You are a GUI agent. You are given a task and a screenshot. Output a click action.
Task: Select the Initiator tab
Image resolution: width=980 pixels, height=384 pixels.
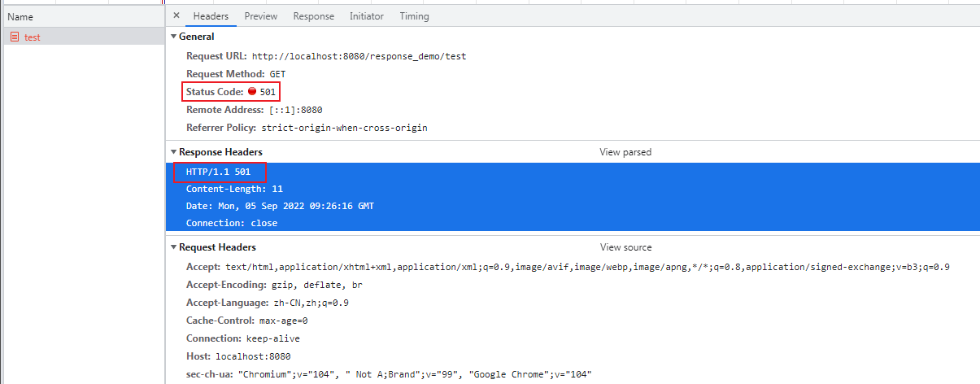(x=366, y=16)
